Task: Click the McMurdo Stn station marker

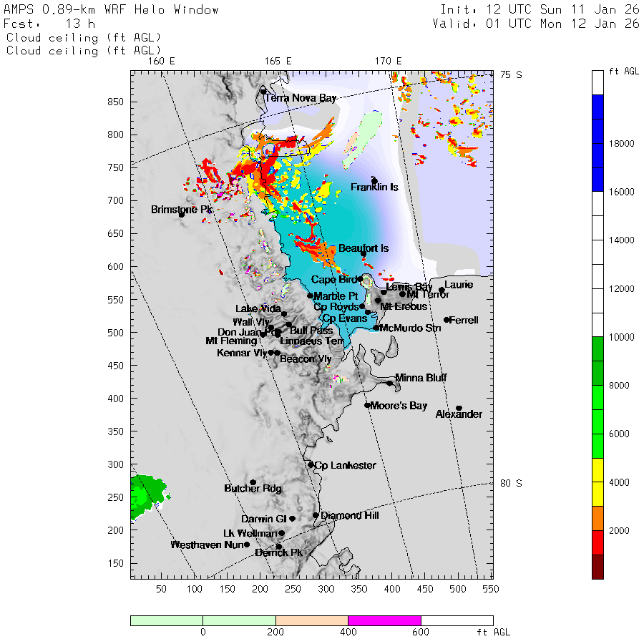Action: tap(376, 328)
